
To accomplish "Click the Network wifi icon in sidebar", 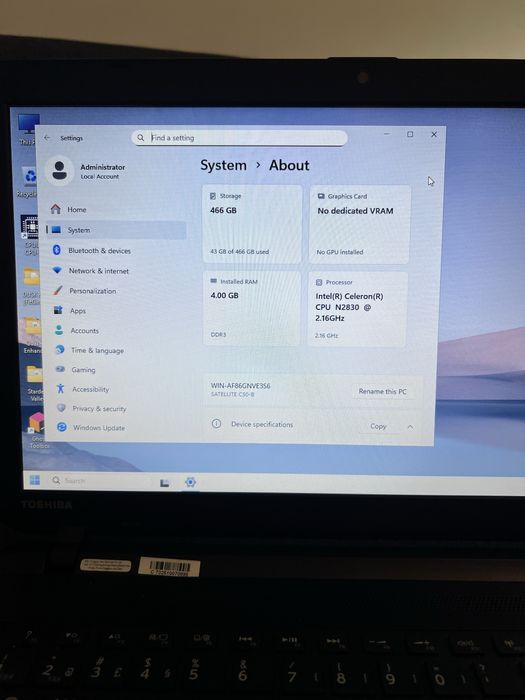I will [x=57, y=270].
